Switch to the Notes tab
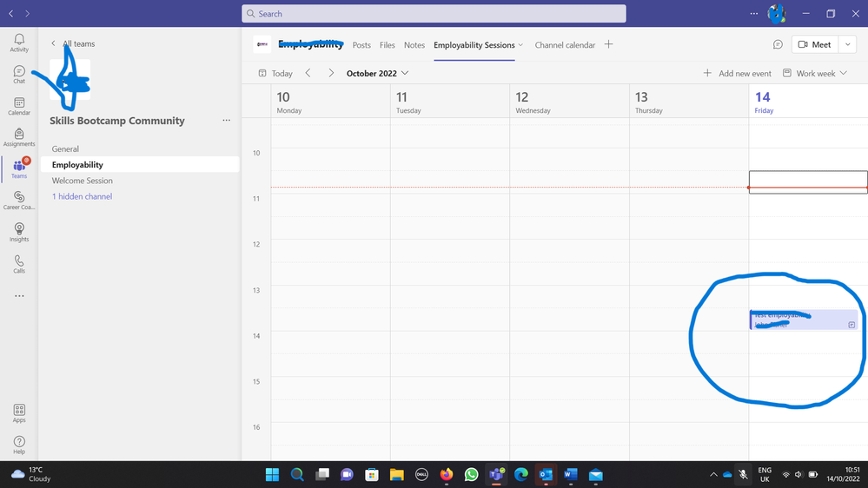868x488 pixels. [x=414, y=45]
